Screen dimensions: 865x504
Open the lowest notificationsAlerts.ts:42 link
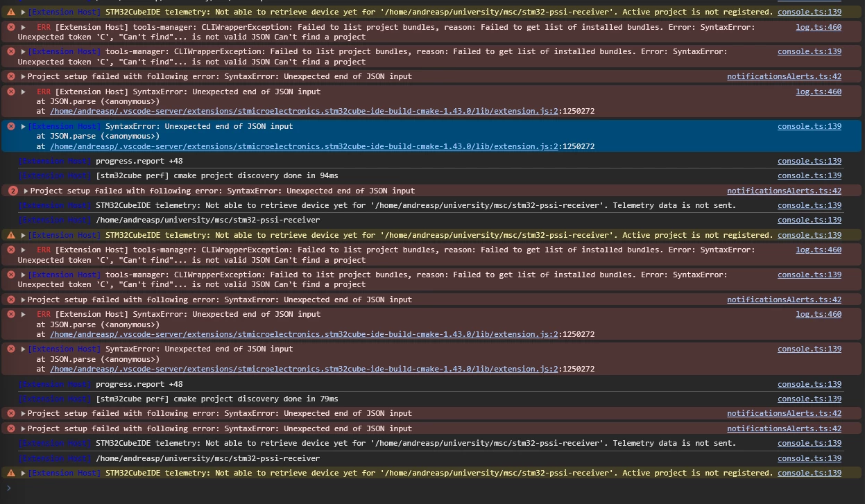click(784, 428)
